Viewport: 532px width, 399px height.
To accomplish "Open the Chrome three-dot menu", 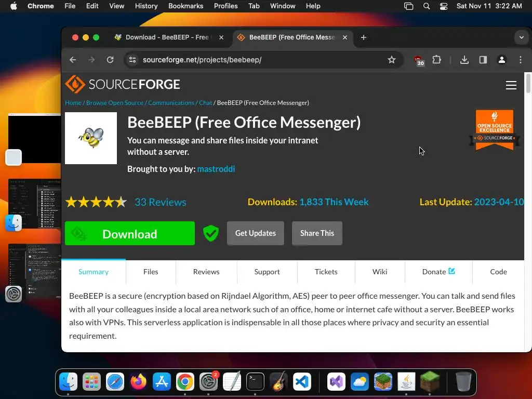I will coord(521,60).
